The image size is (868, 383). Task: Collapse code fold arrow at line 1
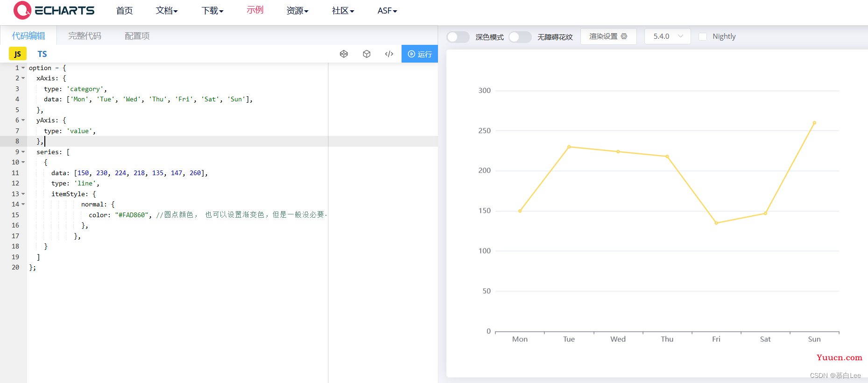[x=23, y=68]
